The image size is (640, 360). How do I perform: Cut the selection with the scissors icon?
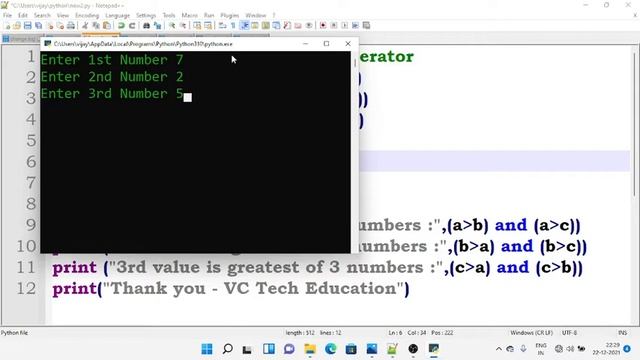85,26
